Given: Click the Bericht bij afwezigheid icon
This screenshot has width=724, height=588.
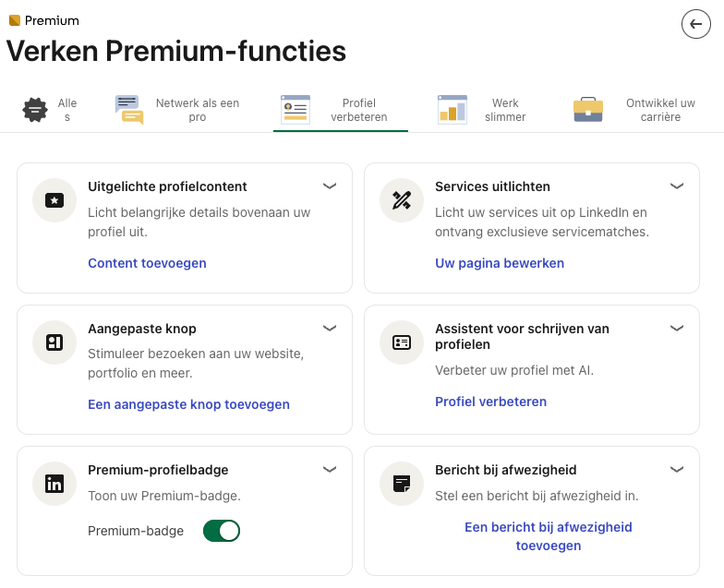Looking at the screenshot, I should (402, 484).
